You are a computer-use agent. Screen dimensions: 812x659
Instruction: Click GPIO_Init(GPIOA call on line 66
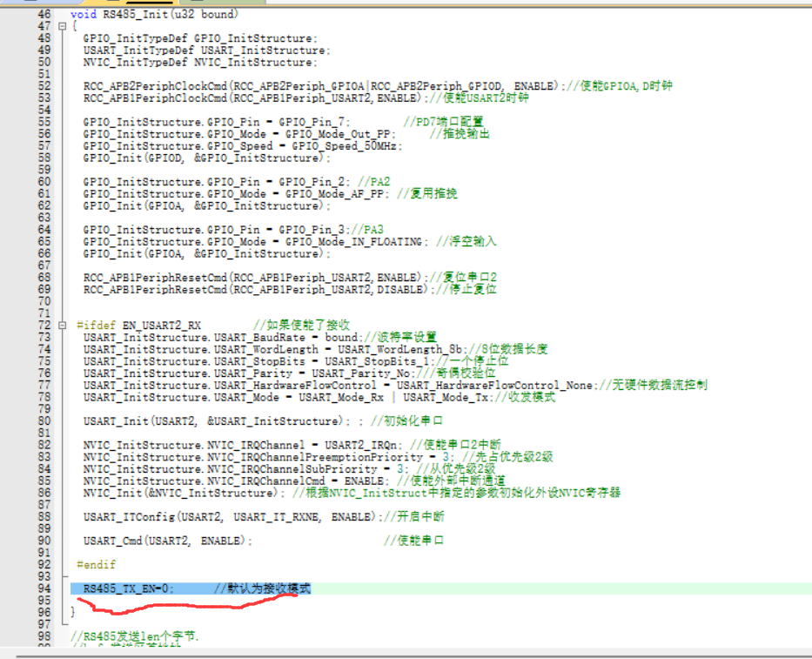click(x=206, y=254)
